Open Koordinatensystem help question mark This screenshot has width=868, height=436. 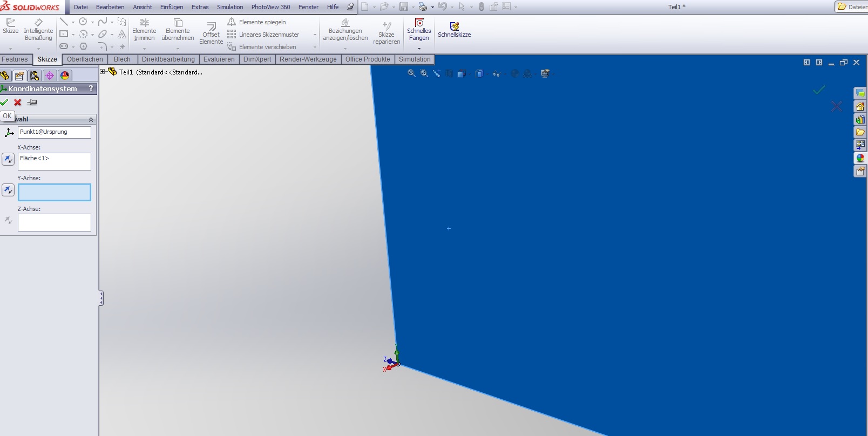91,88
